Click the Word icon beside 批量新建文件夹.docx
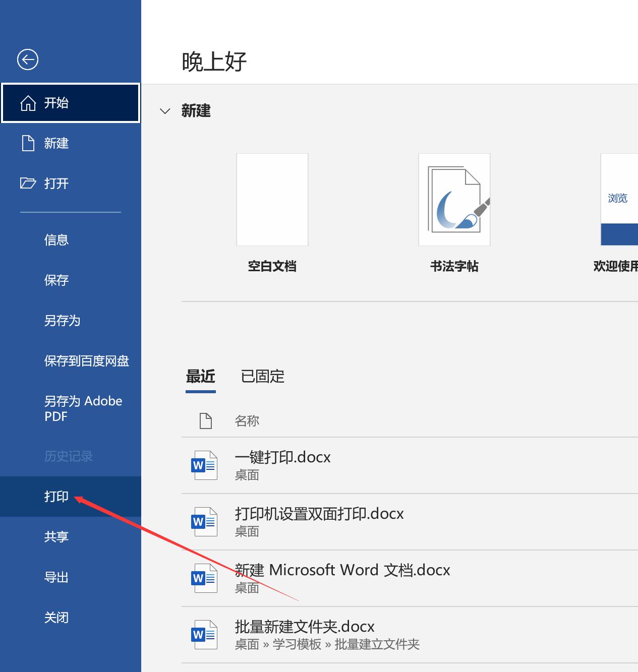The height and width of the screenshot is (672, 638). tap(204, 634)
